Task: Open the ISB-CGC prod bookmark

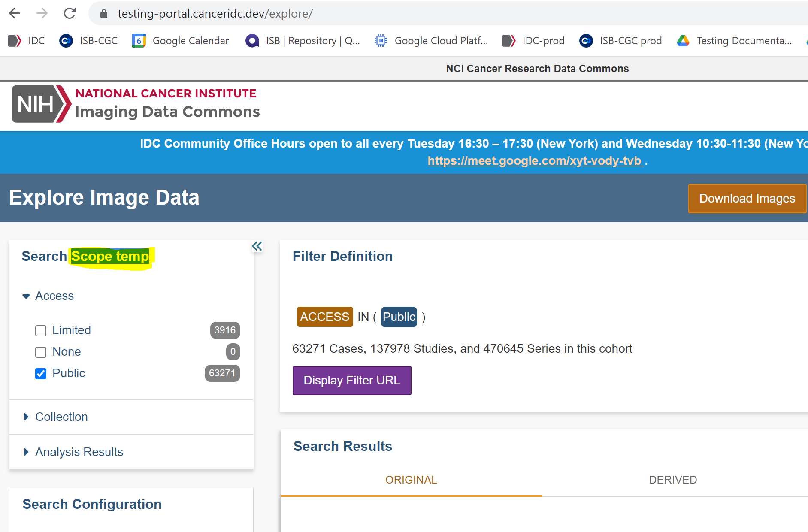Action: click(620, 41)
